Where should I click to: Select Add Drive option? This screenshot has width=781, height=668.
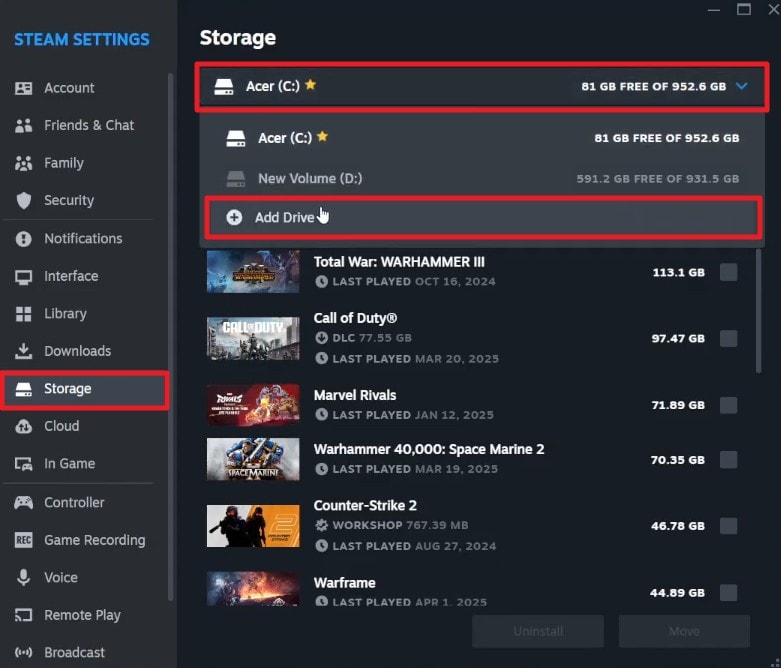pos(482,217)
